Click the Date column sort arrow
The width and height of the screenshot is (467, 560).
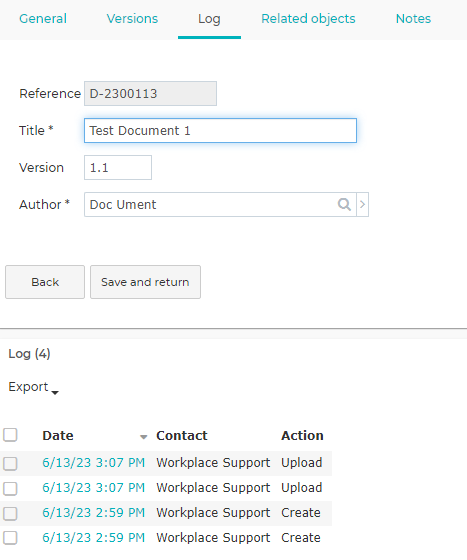coord(144,437)
